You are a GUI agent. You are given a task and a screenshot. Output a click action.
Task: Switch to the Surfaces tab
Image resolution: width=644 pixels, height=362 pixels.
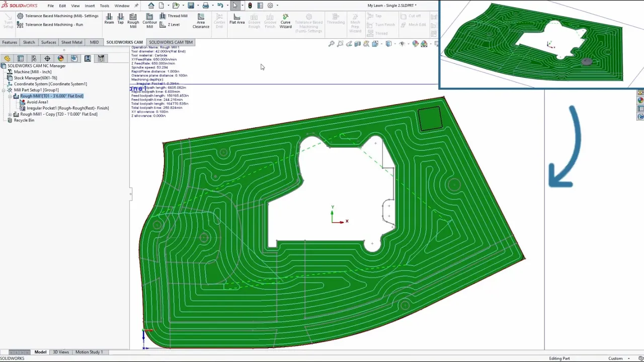coord(48,42)
